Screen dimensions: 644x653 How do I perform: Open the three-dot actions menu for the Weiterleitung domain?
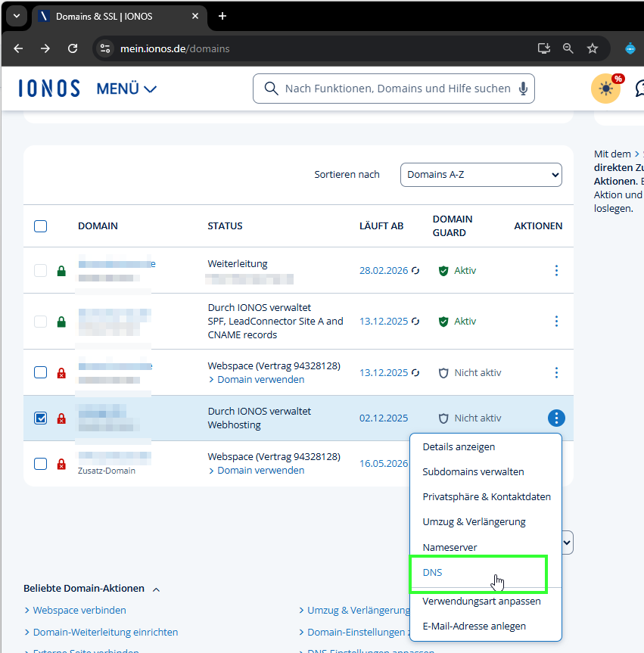click(556, 270)
